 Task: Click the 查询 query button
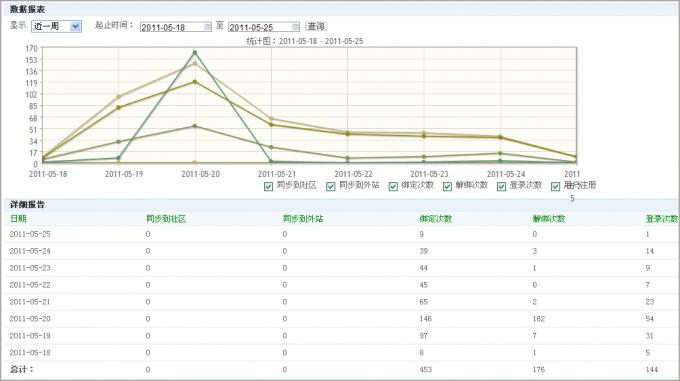click(x=316, y=26)
